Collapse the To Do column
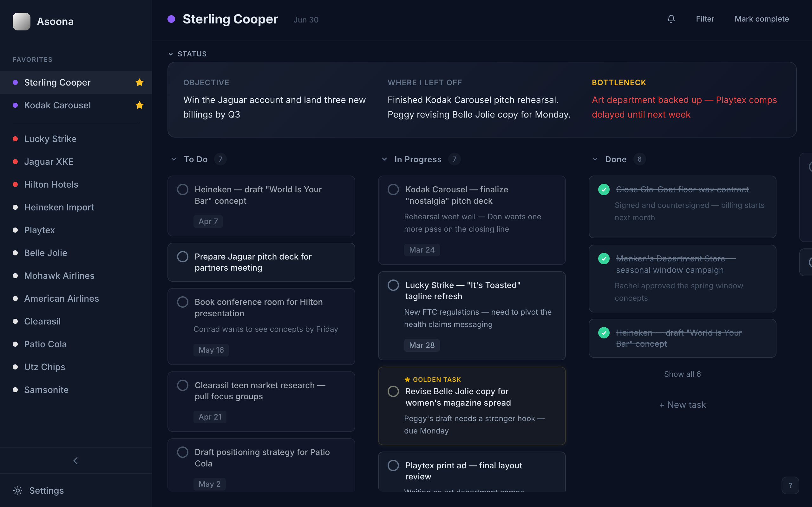 174,159
